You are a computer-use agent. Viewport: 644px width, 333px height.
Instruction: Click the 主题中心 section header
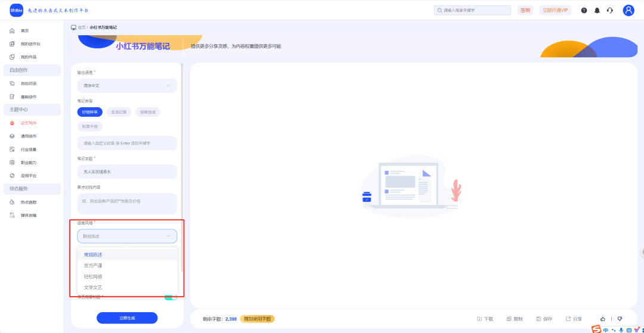tap(32, 110)
